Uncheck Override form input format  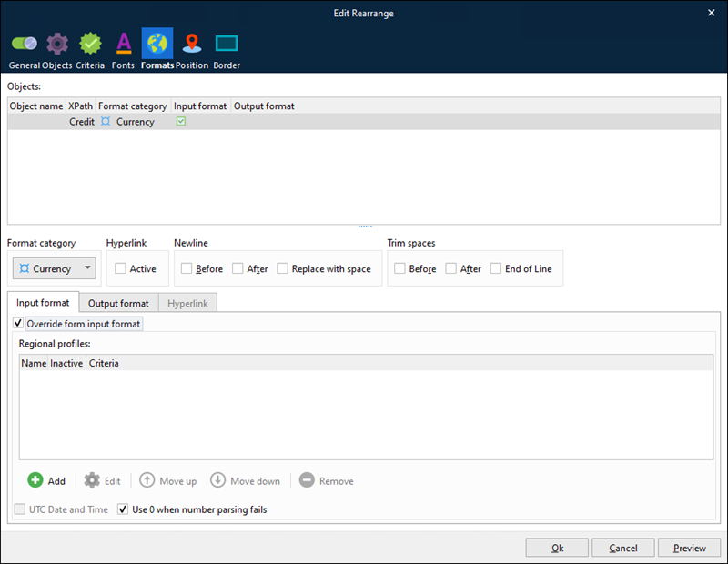[18, 323]
